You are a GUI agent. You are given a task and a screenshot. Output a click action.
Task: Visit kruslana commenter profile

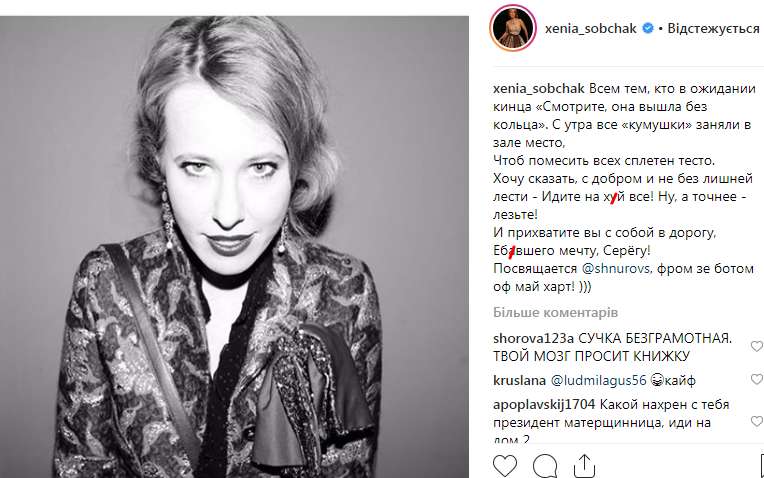click(519, 381)
